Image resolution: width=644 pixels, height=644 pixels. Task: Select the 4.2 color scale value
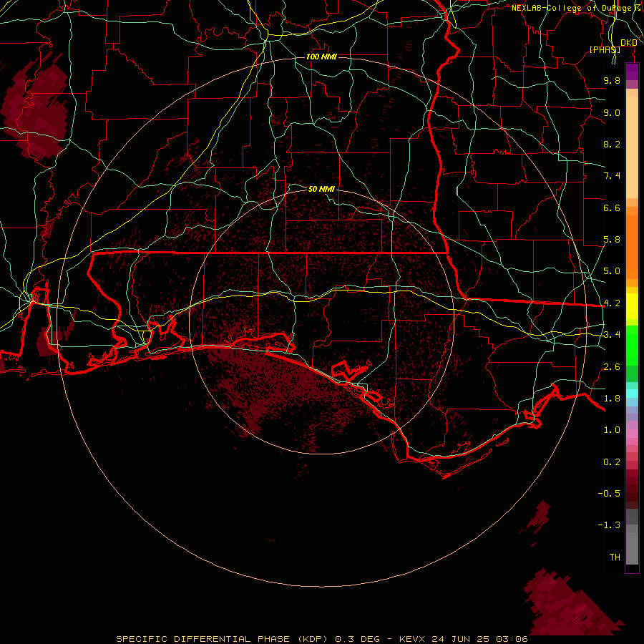point(612,303)
